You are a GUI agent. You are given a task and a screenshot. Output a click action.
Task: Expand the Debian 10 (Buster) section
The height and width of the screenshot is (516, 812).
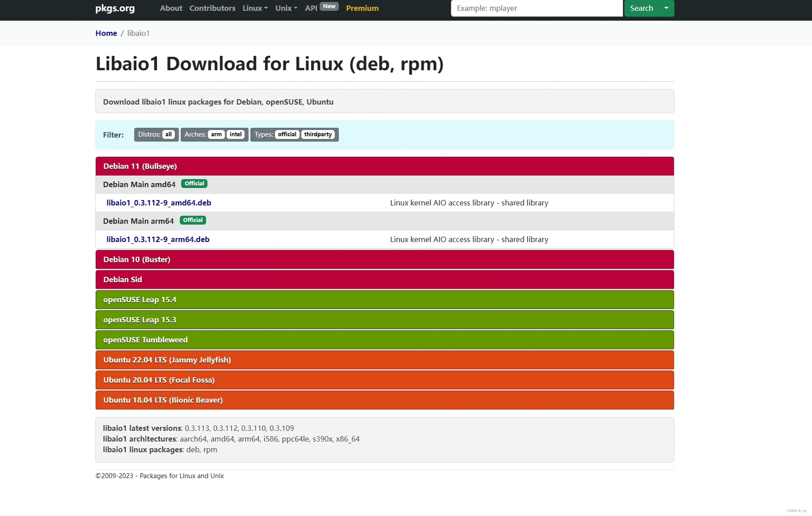[x=137, y=260]
